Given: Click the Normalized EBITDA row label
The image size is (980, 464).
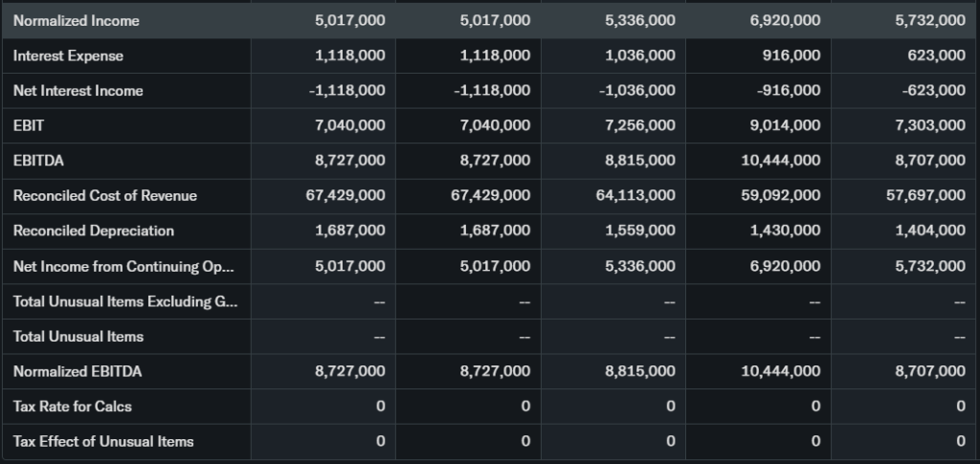Looking at the screenshot, I should click(78, 371).
